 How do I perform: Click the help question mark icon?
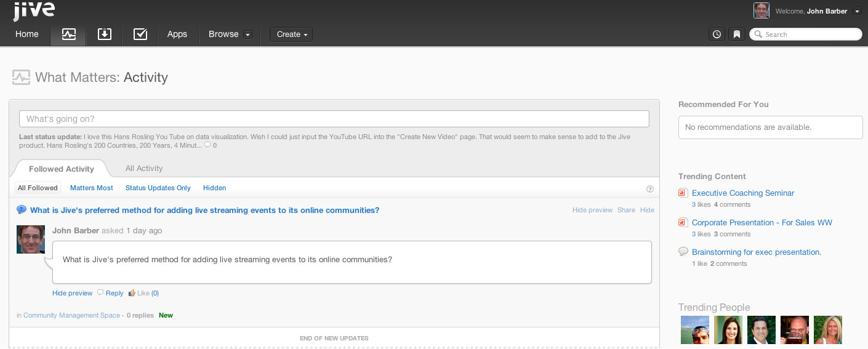pyautogui.click(x=650, y=189)
